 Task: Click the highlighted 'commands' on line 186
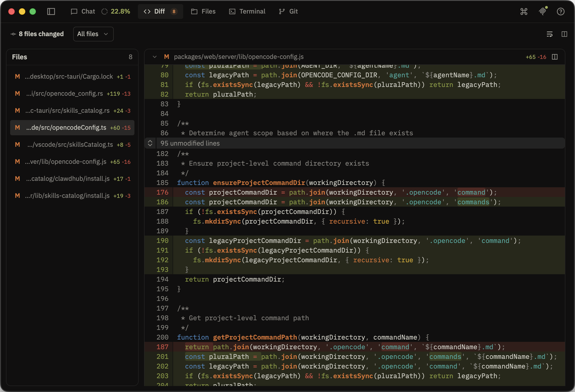click(473, 202)
